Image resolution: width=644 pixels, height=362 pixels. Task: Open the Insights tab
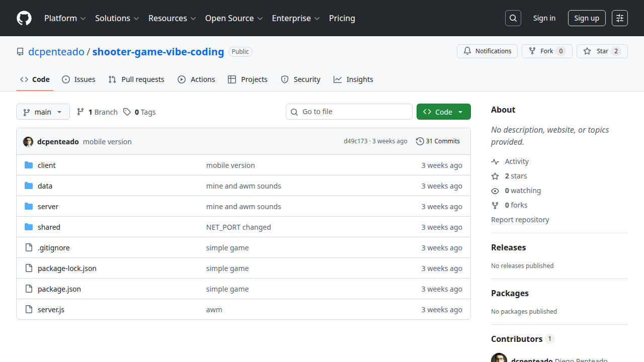tap(353, 79)
